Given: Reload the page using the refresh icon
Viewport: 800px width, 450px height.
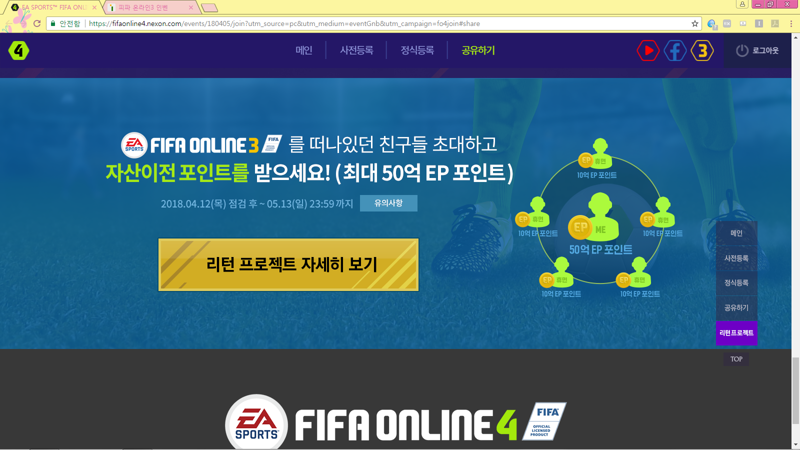Looking at the screenshot, I should pyautogui.click(x=37, y=23).
